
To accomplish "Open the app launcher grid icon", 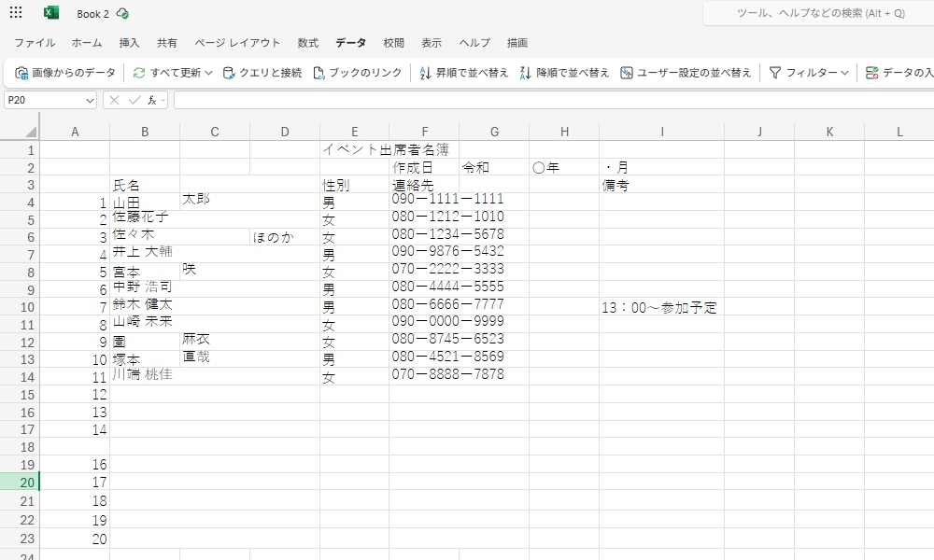I will [16, 13].
